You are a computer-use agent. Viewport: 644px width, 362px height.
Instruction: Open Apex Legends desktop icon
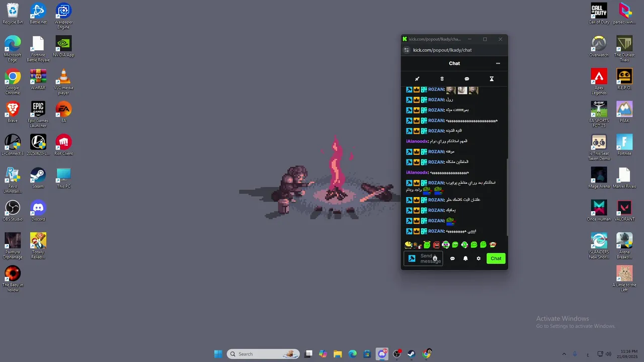pyautogui.click(x=599, y=82)
